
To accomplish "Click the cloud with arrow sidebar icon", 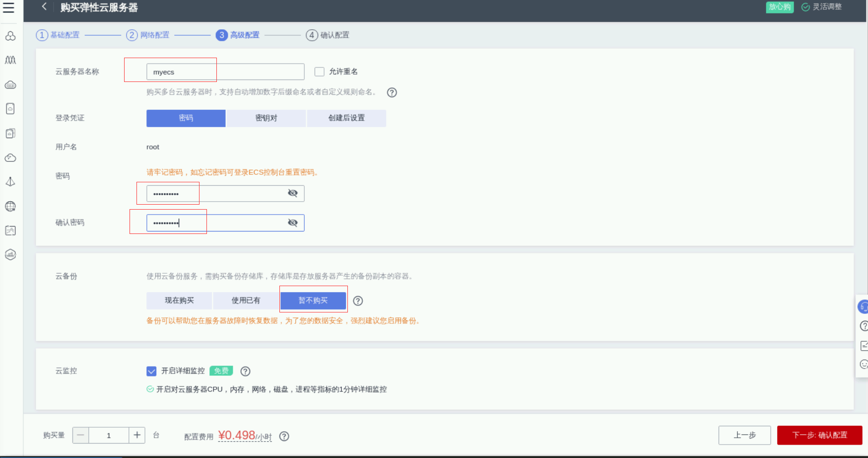I will (x=10, y=158).
